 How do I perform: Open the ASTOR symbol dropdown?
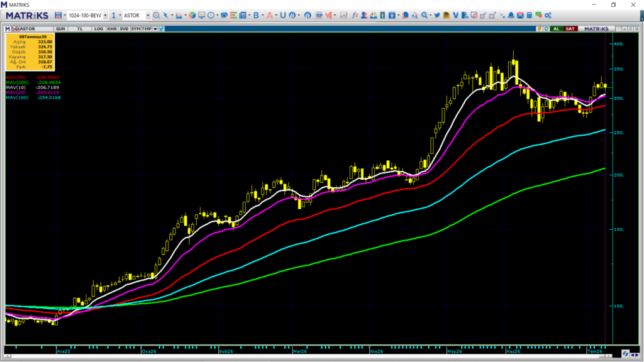[x=148, y=16]
